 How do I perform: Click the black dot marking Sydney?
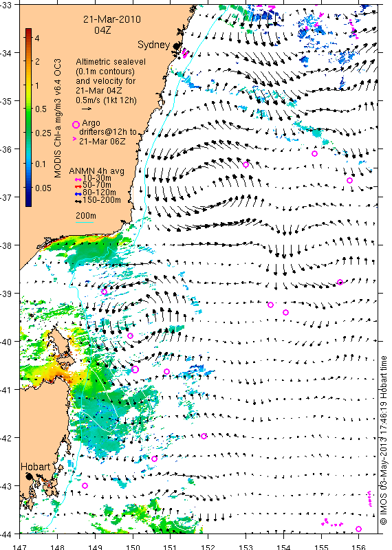(x=176, y=46)
